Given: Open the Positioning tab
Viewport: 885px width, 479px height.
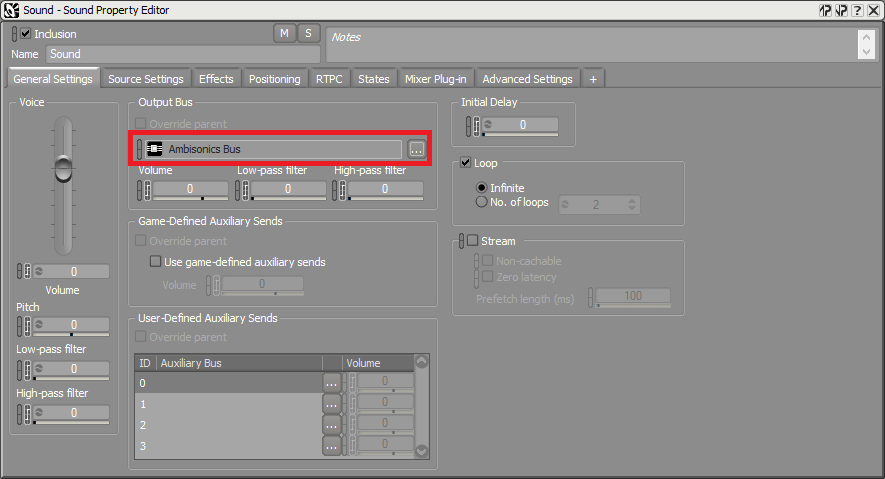Looking at the screenshot, I should 274,79.
